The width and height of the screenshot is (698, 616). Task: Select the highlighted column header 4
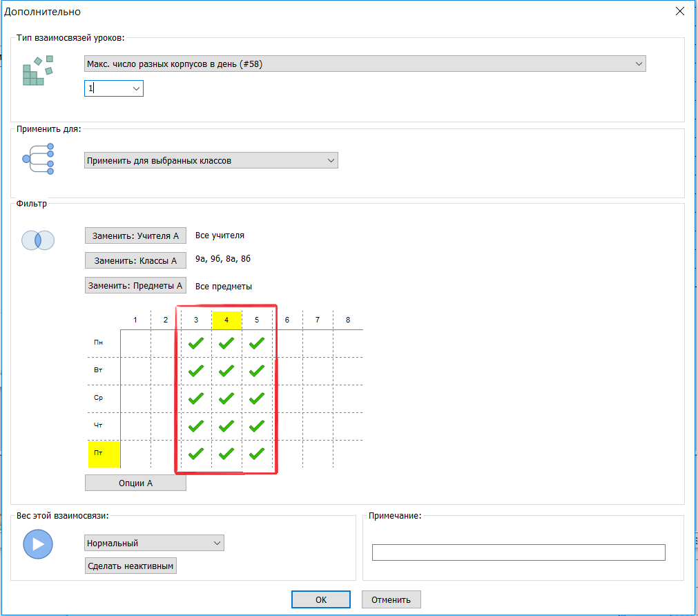coord(226,320)
